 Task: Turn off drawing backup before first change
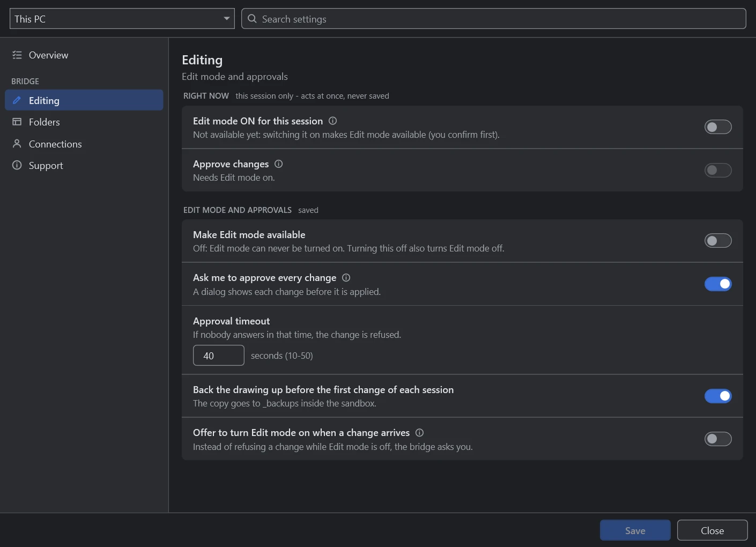point(718,396)
